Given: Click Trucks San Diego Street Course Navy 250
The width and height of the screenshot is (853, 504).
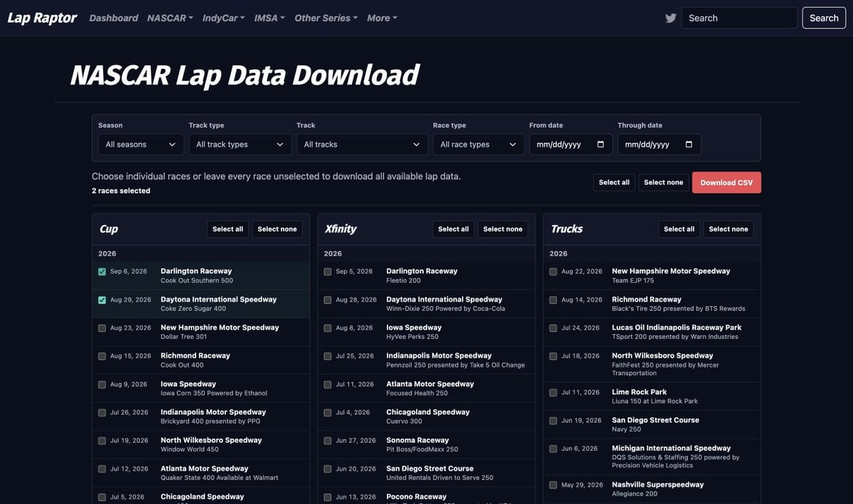Looking at the screenshot, I should point(652,424).
